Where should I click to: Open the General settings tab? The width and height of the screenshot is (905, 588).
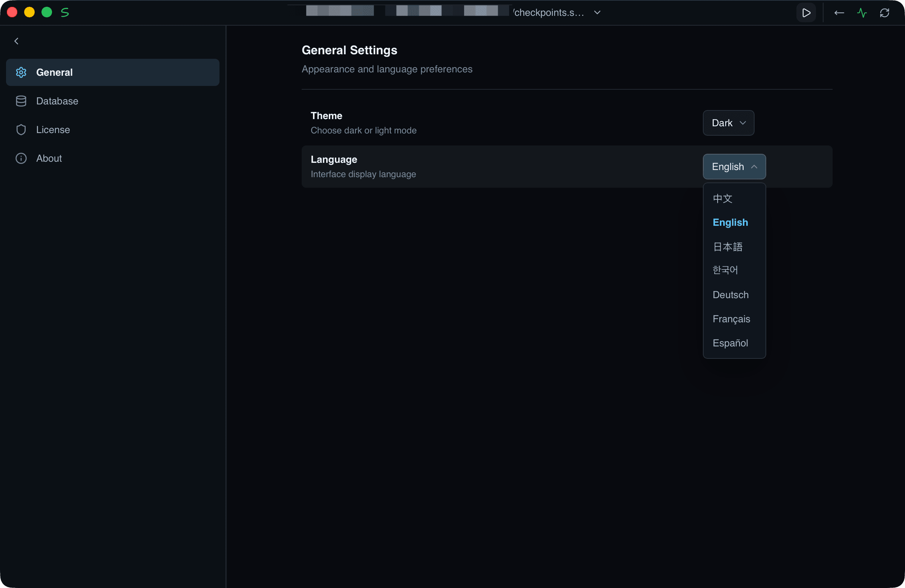pyautogui.click(x=112, y=72)
